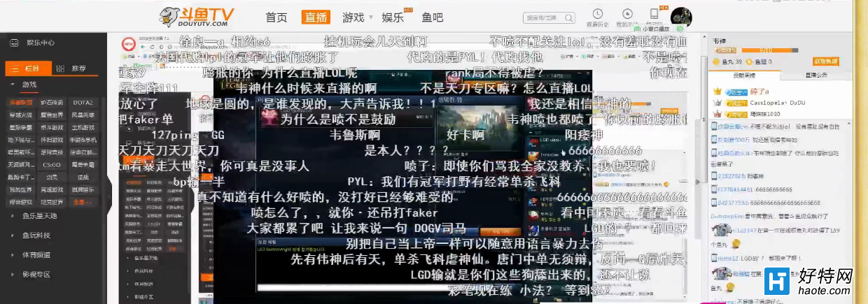
Task: Click the mobile phone icon in header
Action: (x=654, y=14)
